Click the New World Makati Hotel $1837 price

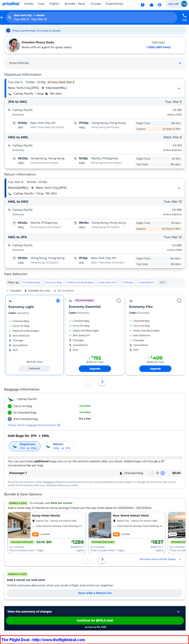(x=157, y=542)
